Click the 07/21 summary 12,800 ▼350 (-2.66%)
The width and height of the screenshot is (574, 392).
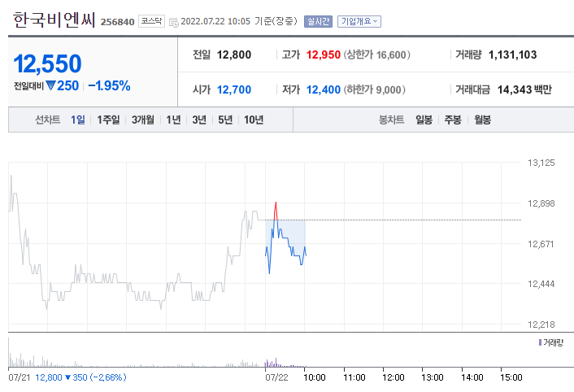80,377
